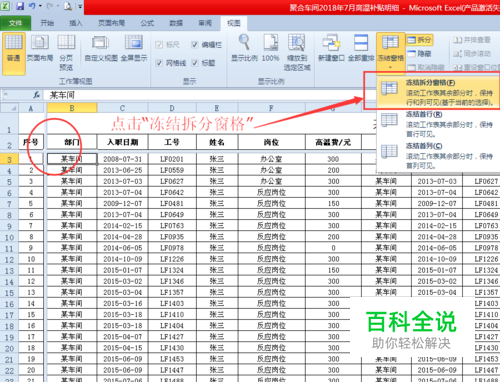Switch to the Insert (插入) tab

(76, 23)
